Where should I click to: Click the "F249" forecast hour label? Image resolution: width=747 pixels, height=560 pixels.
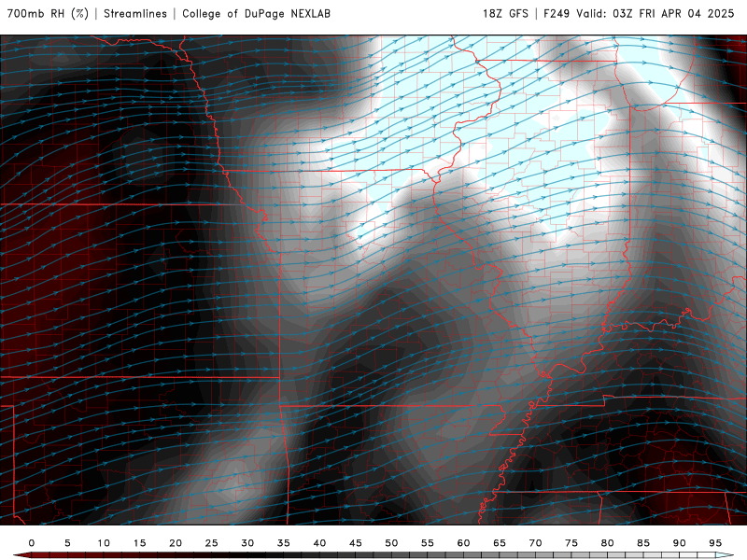557,13
